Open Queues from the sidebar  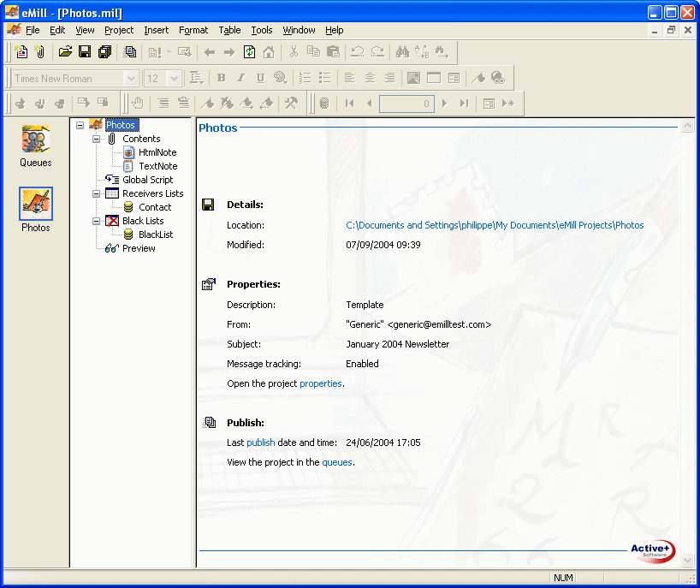(x=36, y=146)
